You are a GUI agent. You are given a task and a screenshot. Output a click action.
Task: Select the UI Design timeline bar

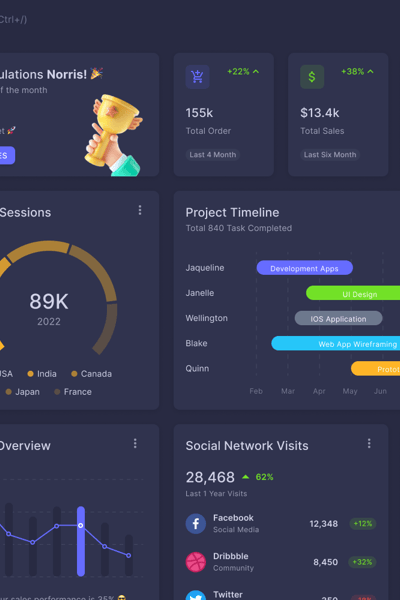pyautogui.click(x=353, y=293)
